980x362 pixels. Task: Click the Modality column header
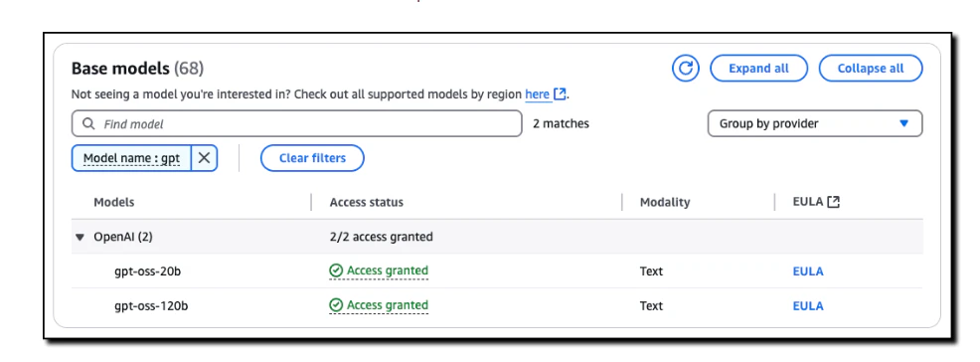[665, 202]
